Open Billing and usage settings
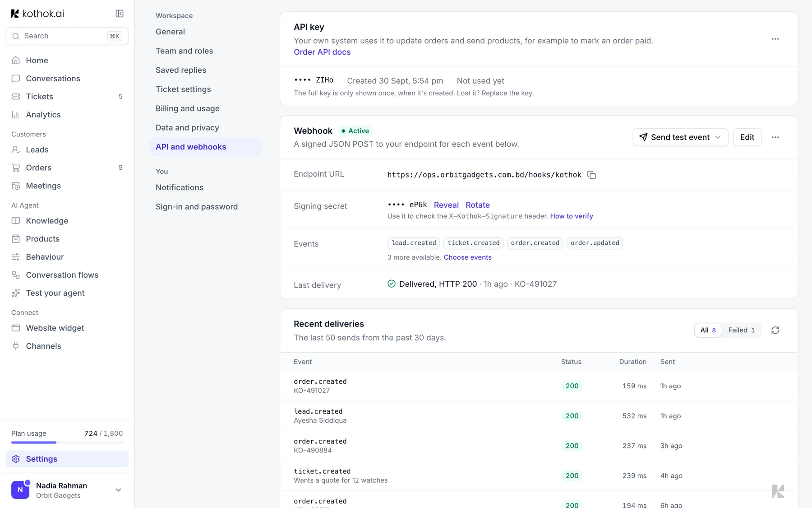The height and width of the screenshot is (508, 812). [x=205, y=108]
